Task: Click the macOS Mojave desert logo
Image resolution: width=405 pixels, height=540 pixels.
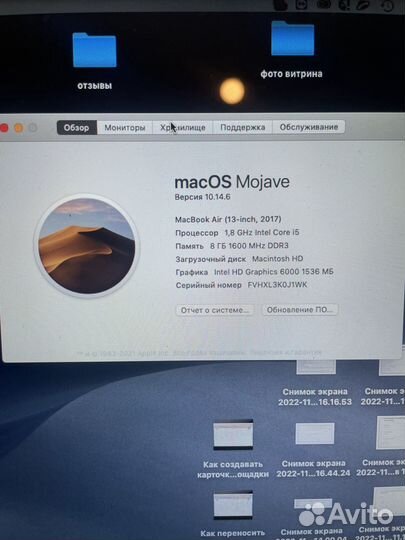Action: click(x=87, y=246)
